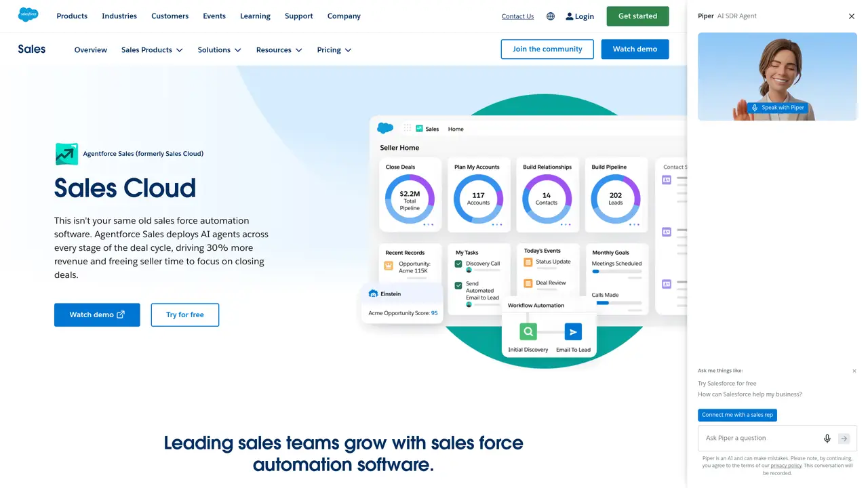Viewport: 868px width, 488px height.
Task: Click the Login person icon
Action: [x=570, y=16]
